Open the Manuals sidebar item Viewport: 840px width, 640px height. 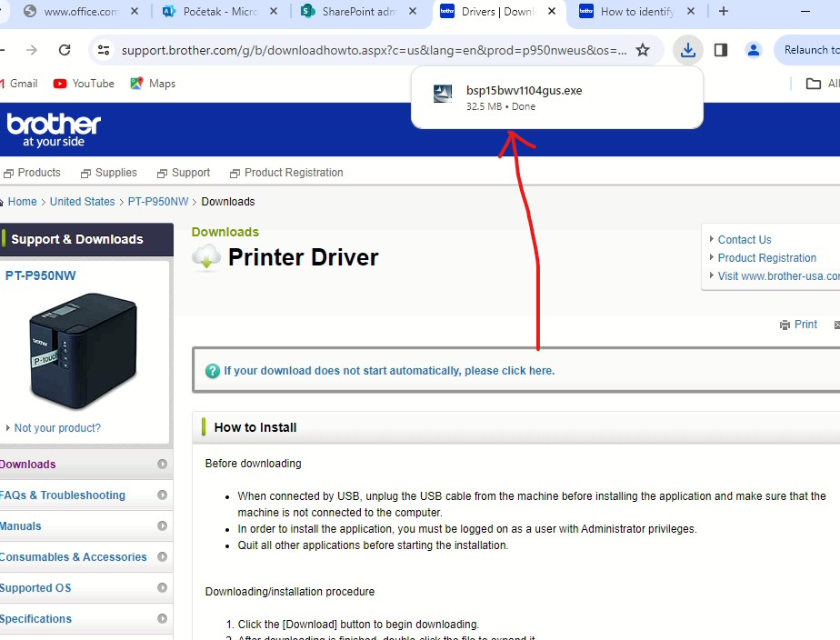click(x=85, y=526)
